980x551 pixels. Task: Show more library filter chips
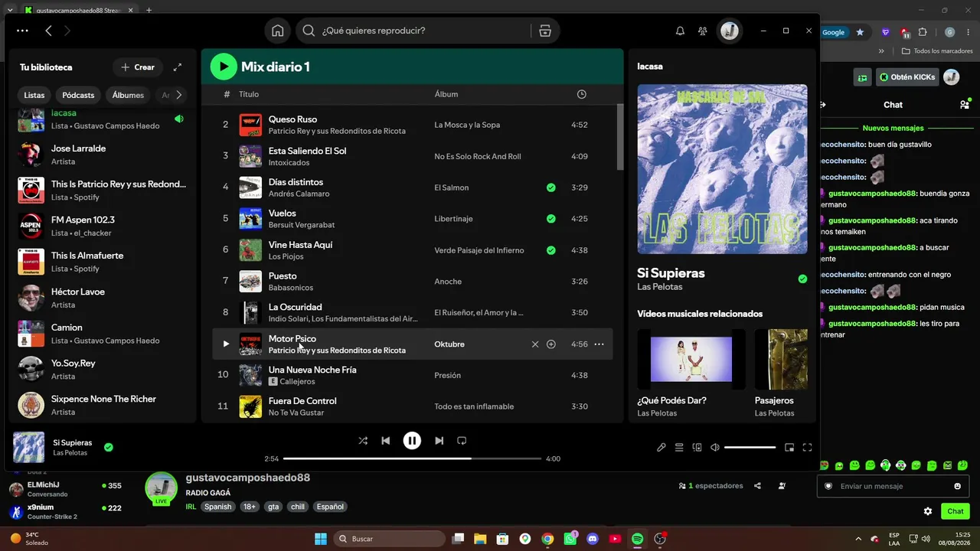pos(179,95)
